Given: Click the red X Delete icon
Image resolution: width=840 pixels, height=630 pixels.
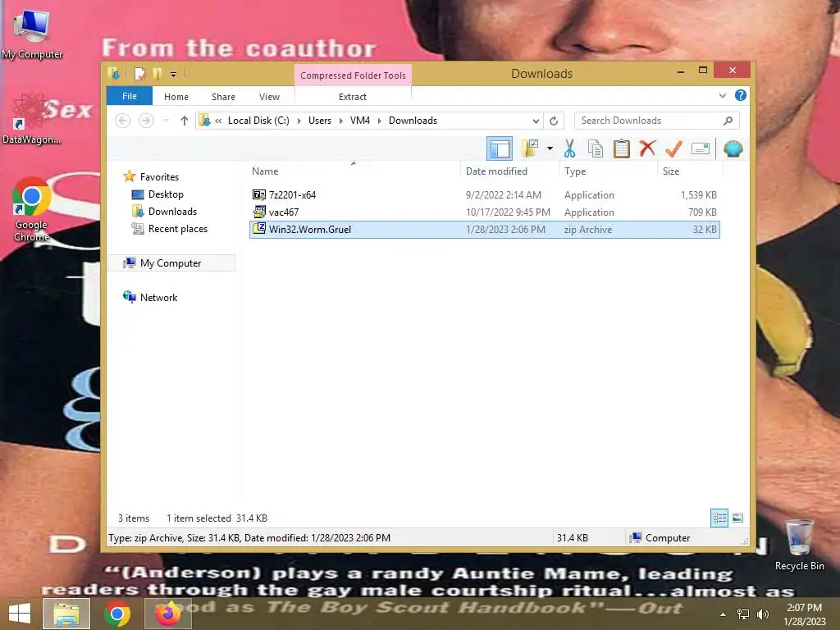Looking at the screenshot, I should (647, 148).
